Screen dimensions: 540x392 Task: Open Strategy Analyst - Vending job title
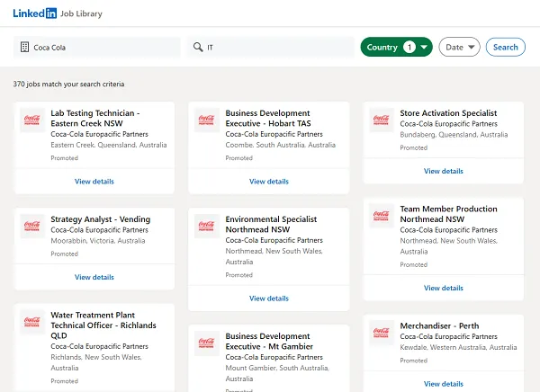point(101,219)
